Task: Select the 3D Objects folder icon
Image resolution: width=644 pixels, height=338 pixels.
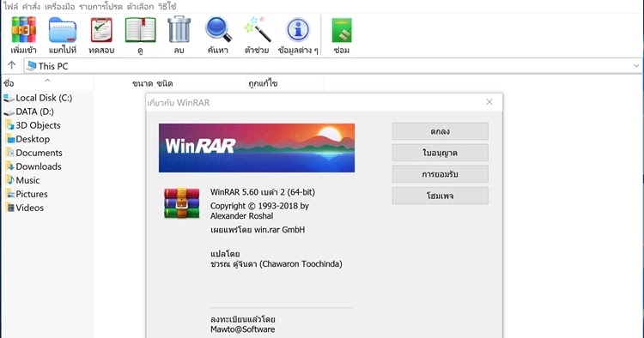Action: coord(9,125)
